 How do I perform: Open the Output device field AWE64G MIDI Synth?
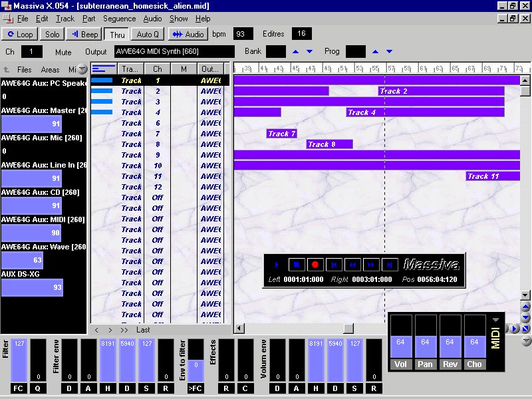click(x=174, y=52)
